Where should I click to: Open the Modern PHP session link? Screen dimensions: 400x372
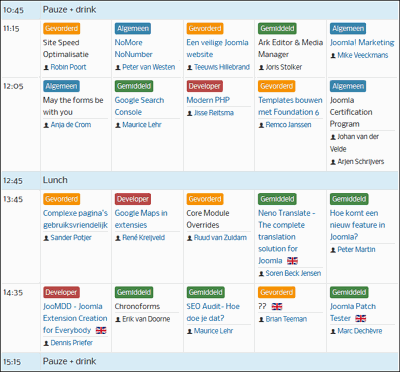[x=208, y=100]
